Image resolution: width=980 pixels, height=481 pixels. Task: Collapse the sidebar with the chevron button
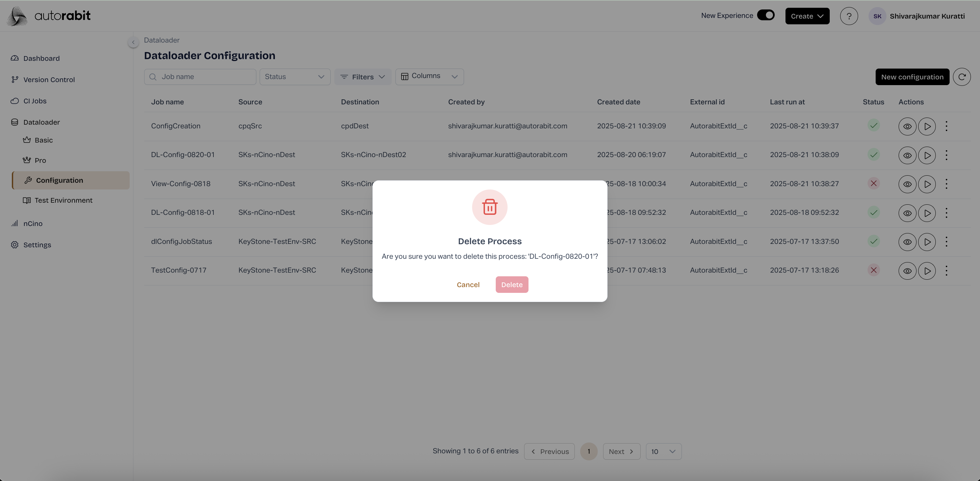(133, 42)
